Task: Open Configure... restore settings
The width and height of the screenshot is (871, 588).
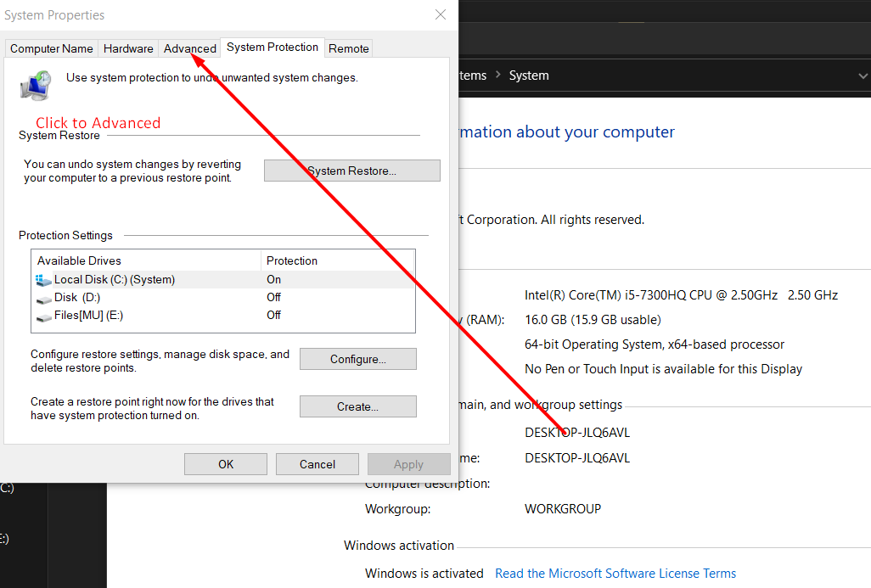Action: click(357, 359)
